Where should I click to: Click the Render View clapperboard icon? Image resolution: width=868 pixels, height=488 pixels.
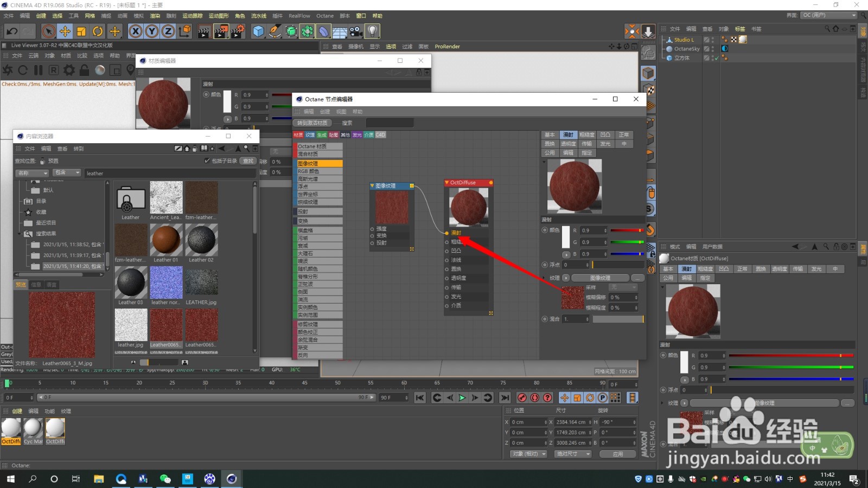[204, 31]
